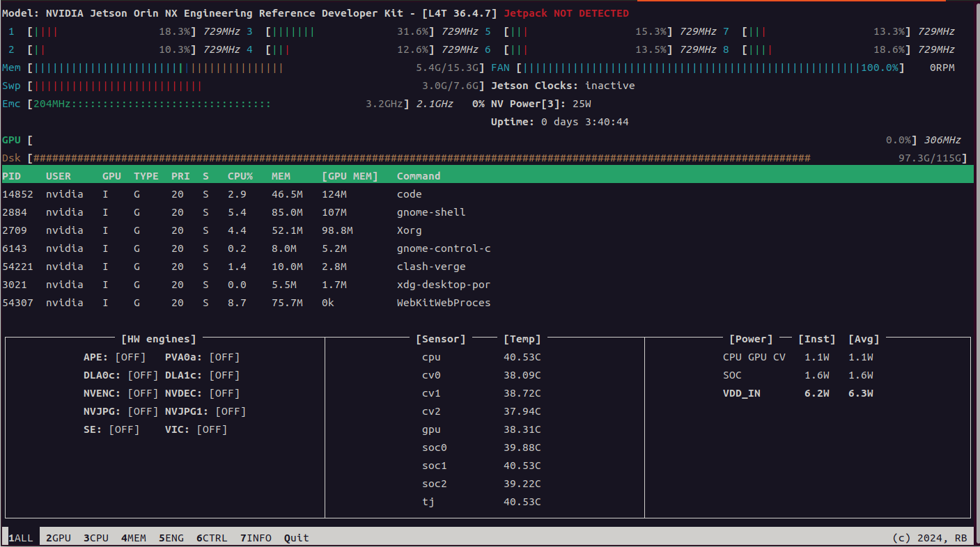Select the clash-verge process row

[x=487, y=267]
